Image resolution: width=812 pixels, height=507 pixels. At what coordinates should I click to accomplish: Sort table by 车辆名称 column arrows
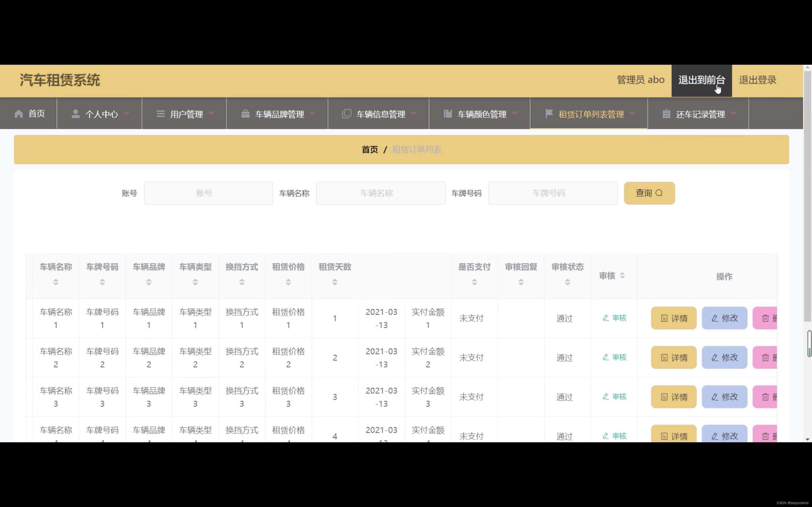click(56, 282)
